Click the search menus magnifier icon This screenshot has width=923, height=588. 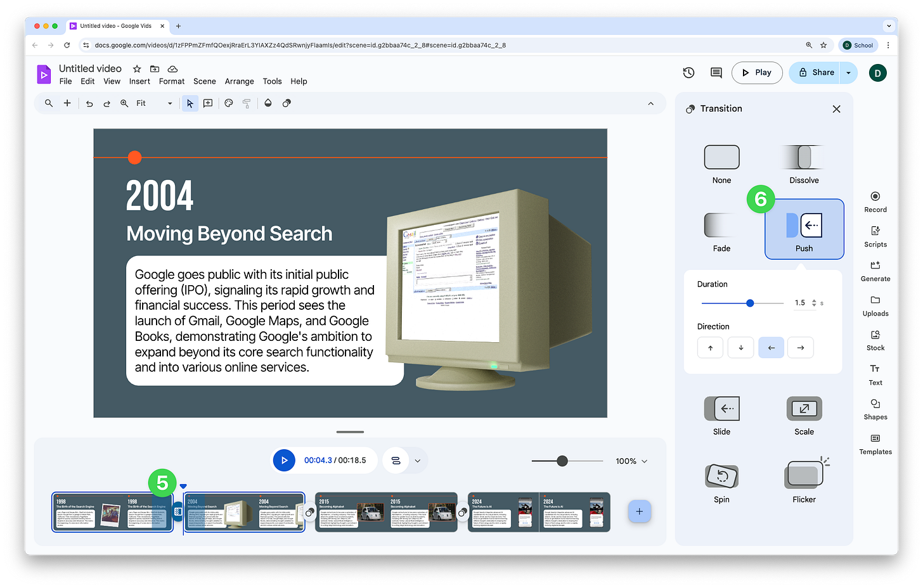(x=49, y=103)
